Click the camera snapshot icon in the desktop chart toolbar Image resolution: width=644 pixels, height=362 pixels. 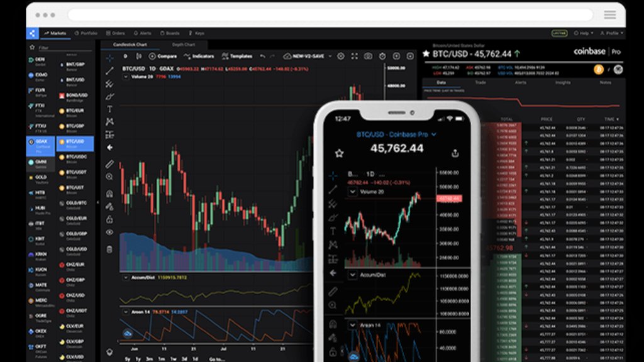[x=368, y=56]
